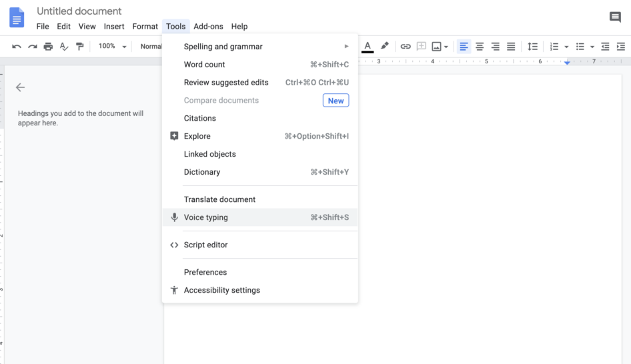
Task: Right align the text
Action: tap(495, 47)
